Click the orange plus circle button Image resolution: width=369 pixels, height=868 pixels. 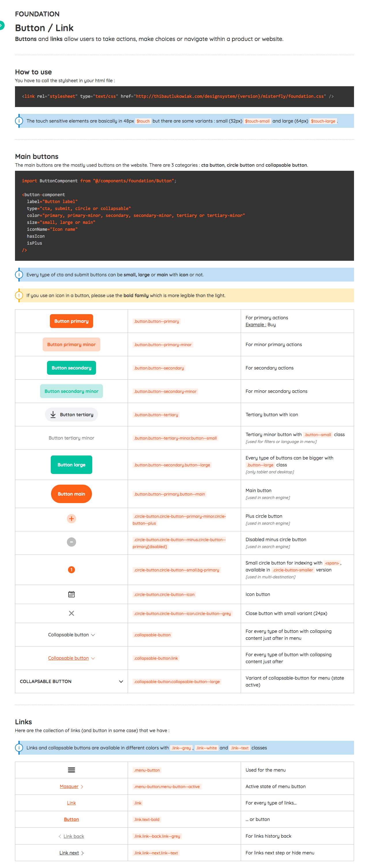coord(71,519)
